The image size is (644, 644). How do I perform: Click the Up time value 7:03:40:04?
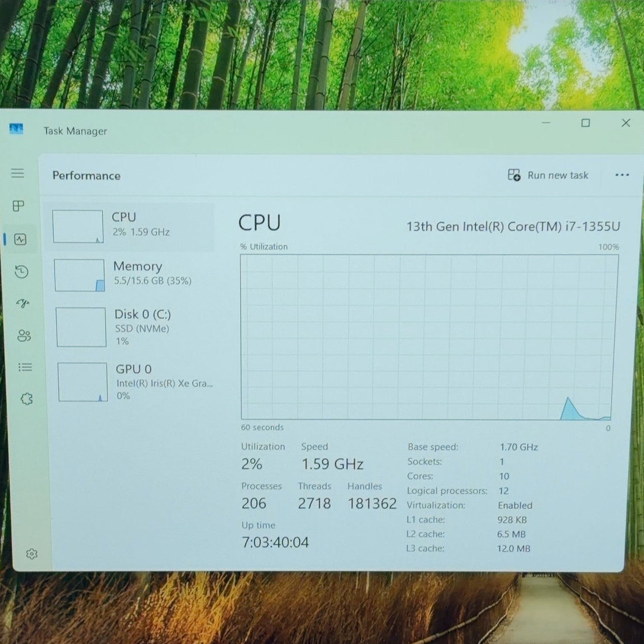pos(275,542)
